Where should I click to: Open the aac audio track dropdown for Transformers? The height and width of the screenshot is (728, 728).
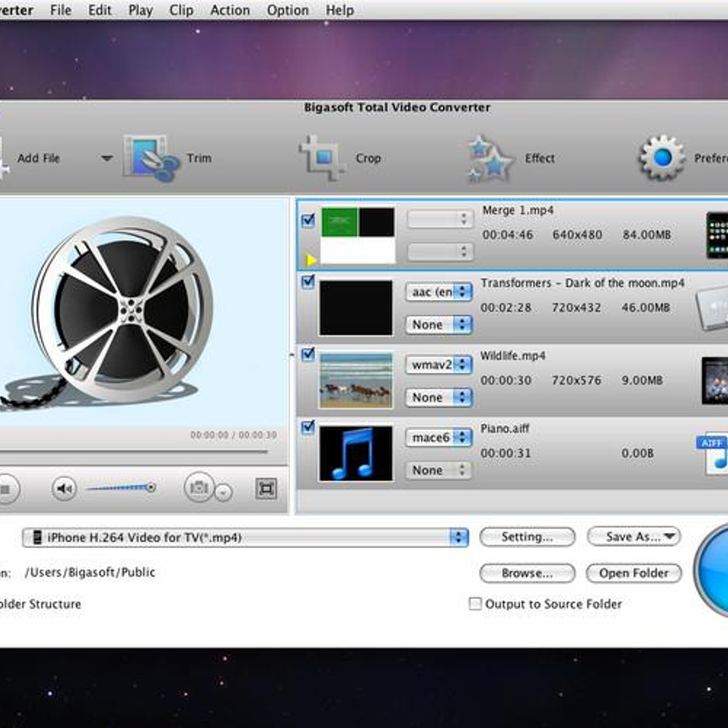pyautogui.click(x=439, y=292)
